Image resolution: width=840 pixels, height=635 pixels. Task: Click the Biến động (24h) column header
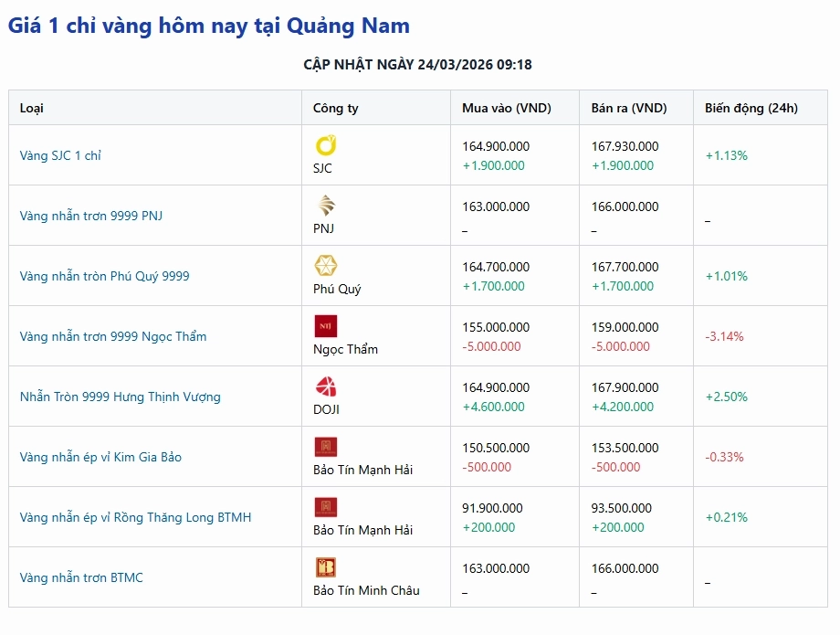coord(749,108)
